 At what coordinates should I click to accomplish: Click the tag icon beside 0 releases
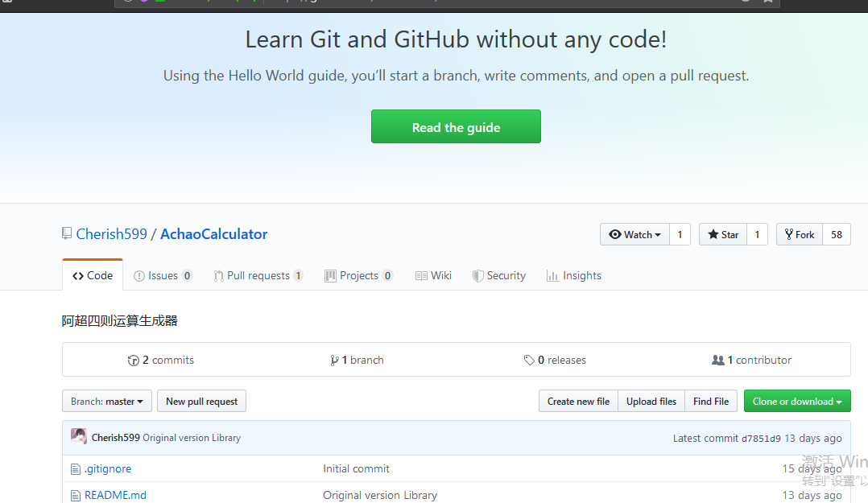tap(529, 361)
